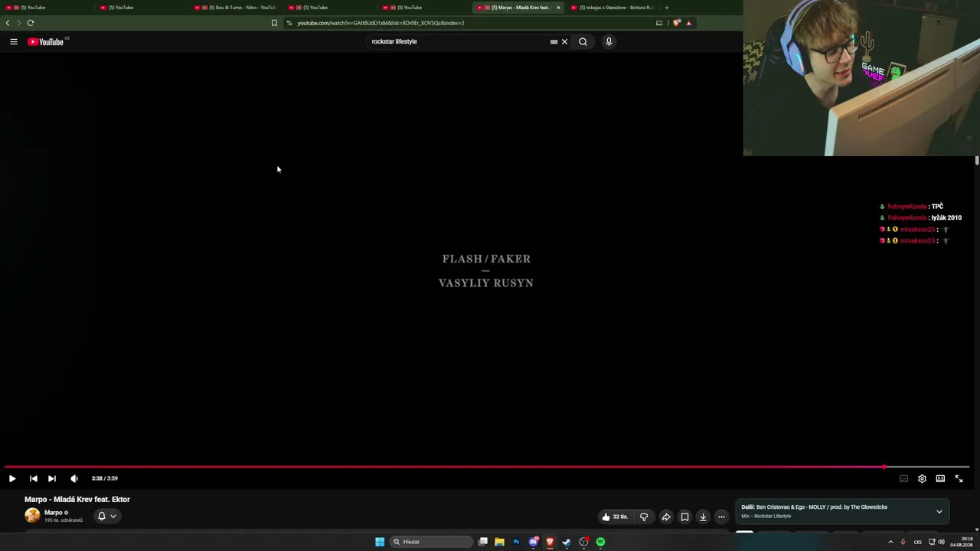The image size is (980, 551).
Task: Open picture-in-picture icon in address bar
Action: tap(658, 23)
